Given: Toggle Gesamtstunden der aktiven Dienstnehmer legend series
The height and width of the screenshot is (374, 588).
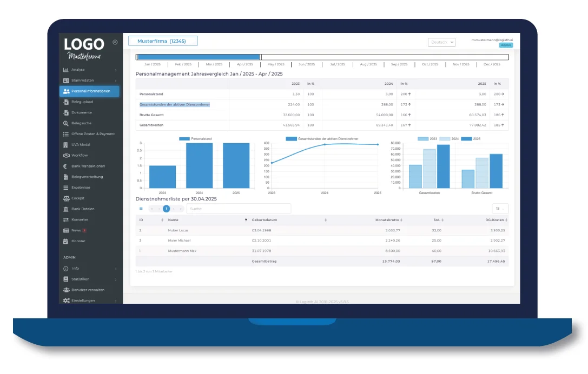Looking at the screenshot, I should [322, 139].
